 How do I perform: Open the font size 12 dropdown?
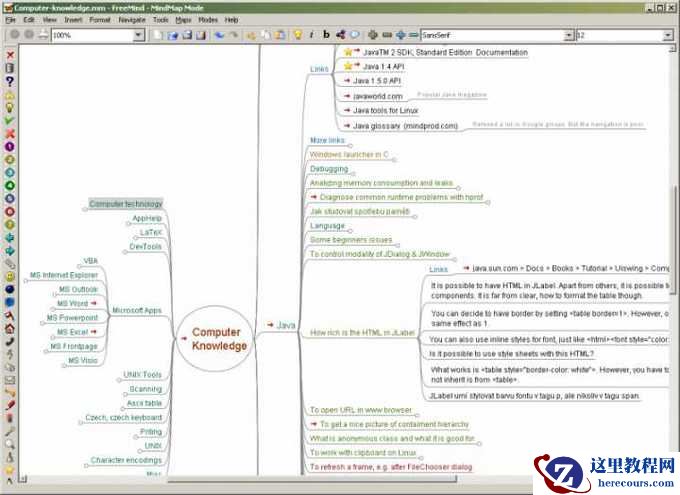[665, 35]
